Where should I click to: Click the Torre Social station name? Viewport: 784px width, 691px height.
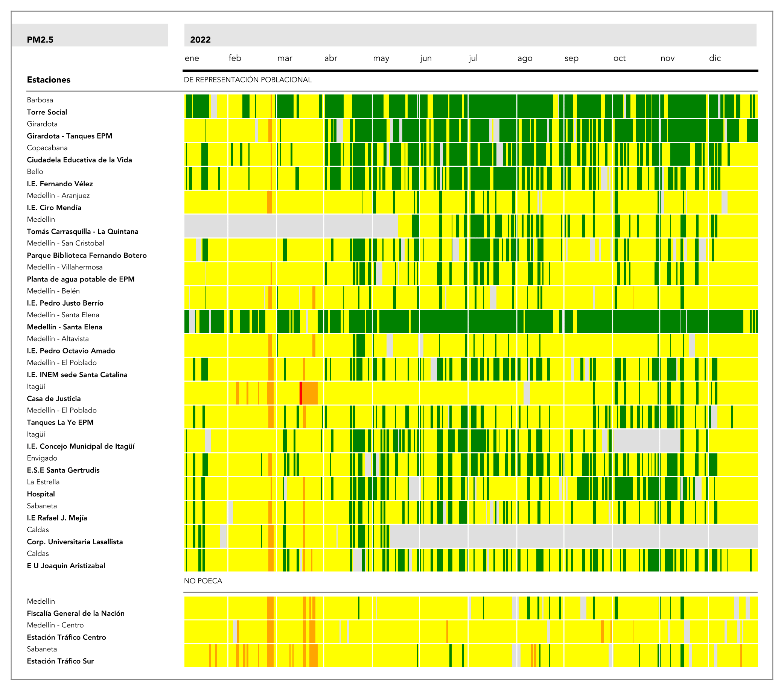(x=47, y=112)
